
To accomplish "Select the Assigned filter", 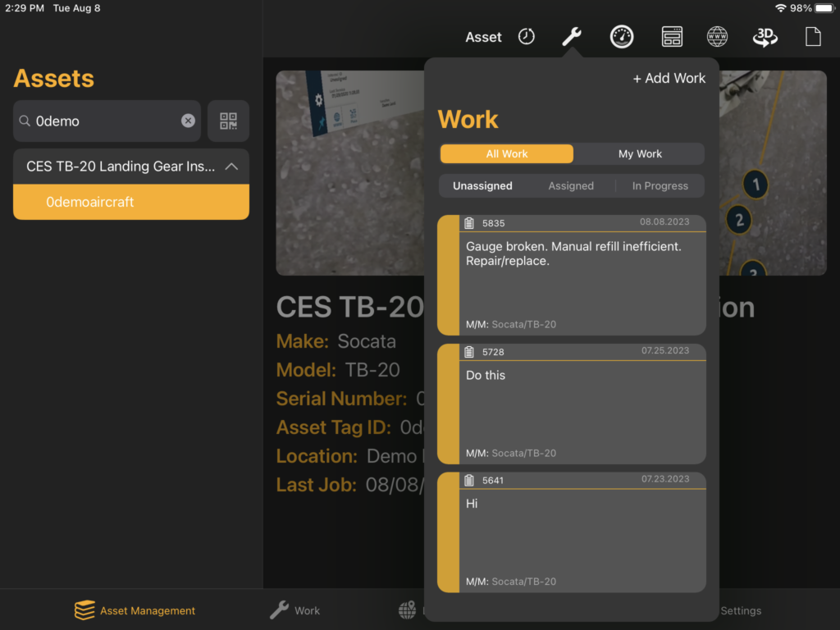I will pos(571,185).
